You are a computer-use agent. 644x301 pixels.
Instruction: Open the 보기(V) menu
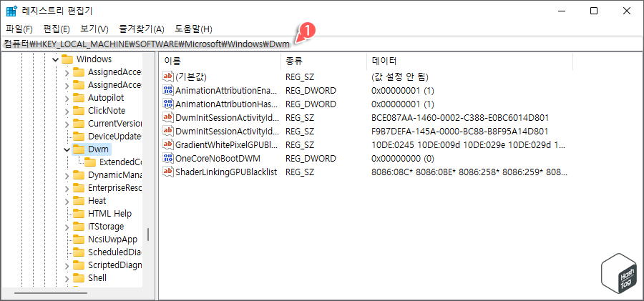pyautogui.click(x=94, y=29)
